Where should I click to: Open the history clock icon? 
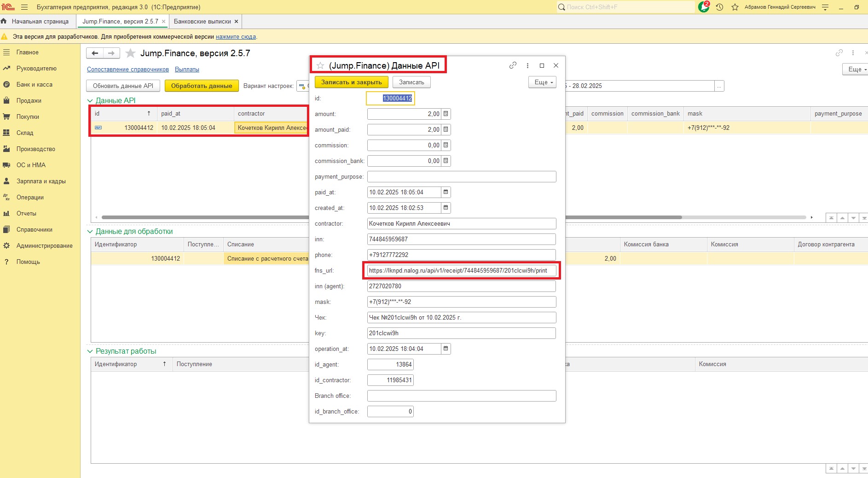(720, 7)
